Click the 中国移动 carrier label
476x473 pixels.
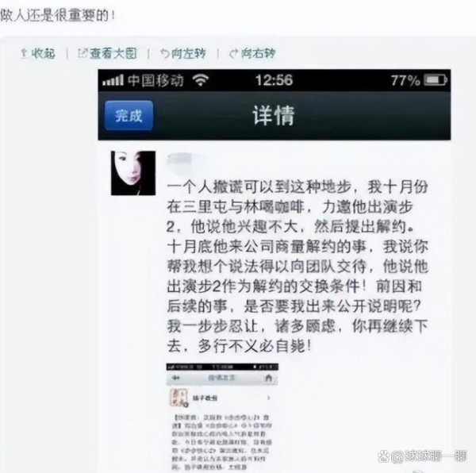[x=155, y=80]
